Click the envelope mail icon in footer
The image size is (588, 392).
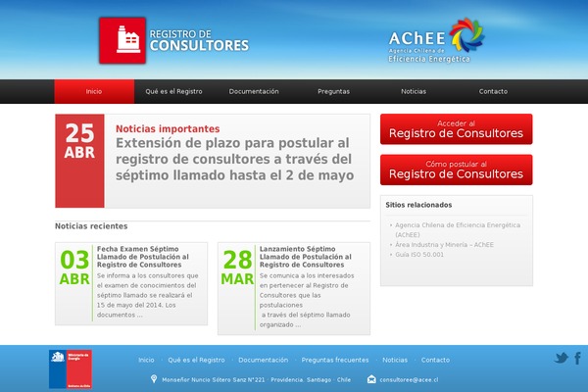tap(371, 379)
